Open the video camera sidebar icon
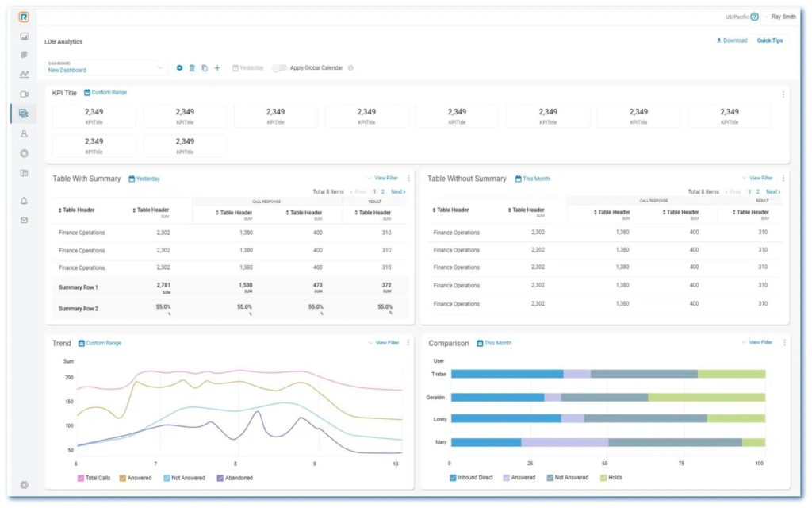Image resolution: width=812 pixels, height=508 pixels. [x=24, y=94]
